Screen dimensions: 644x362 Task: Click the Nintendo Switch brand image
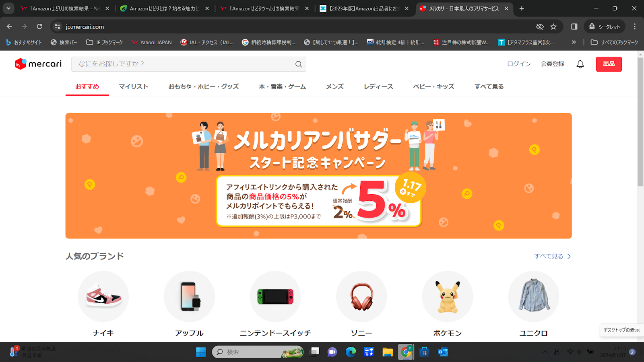tap(275, 296)
